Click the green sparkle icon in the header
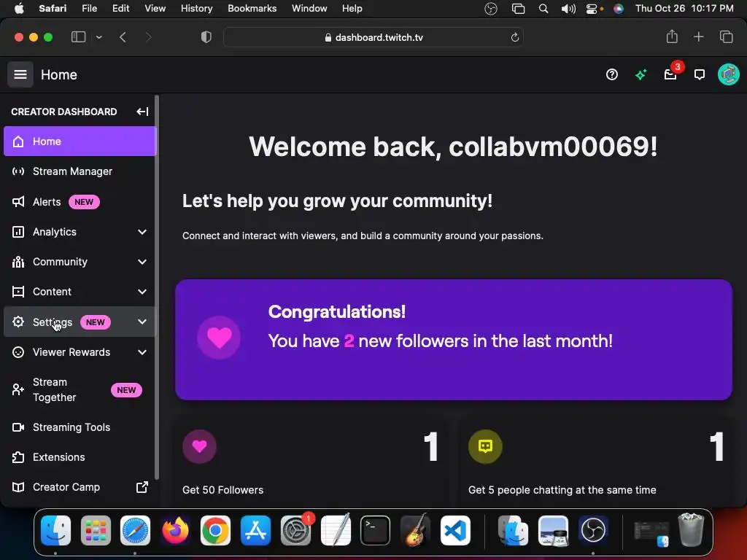The height and width of the screenshot is (560, 747). (x=640, y=74)
